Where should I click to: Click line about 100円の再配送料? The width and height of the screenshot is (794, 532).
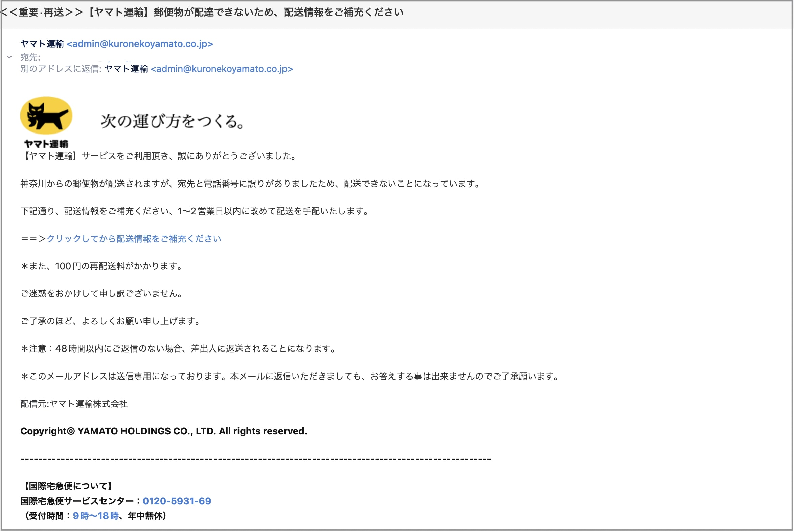tap(102, 266)
